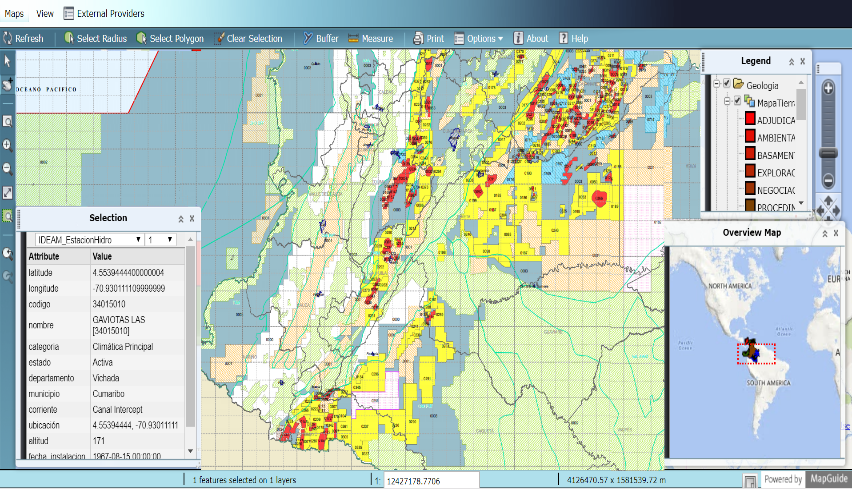The width and height of the screenshot is (852, 489).
Task: Click the zoom slider handle
Action: 828,152
